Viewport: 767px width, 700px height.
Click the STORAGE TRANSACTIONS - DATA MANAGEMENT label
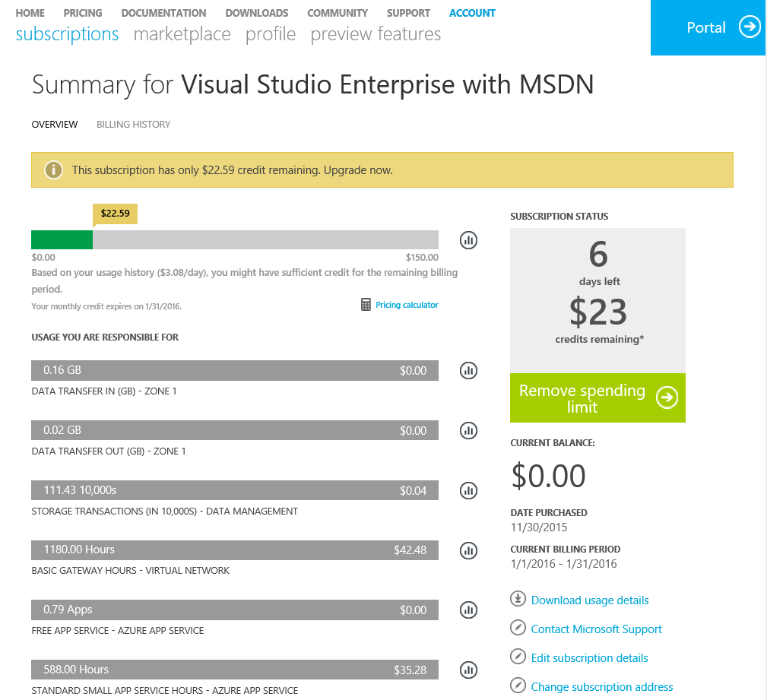(x=165, y=512)
